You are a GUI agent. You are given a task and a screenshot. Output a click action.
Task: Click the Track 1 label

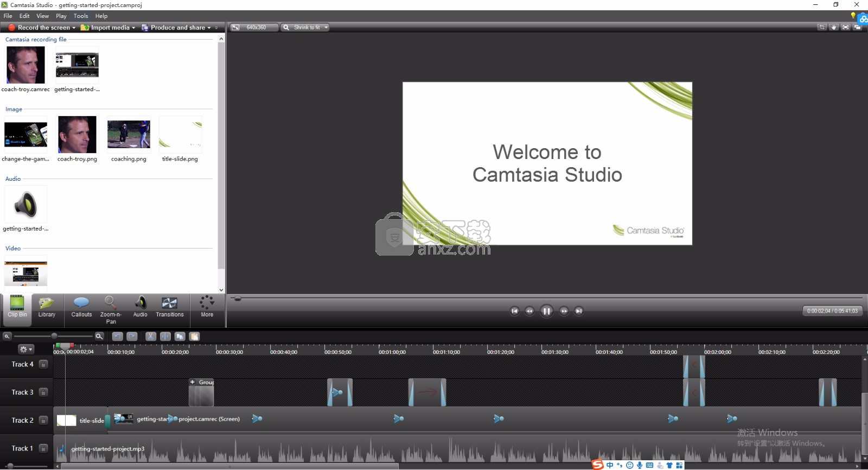click(22, 448)
